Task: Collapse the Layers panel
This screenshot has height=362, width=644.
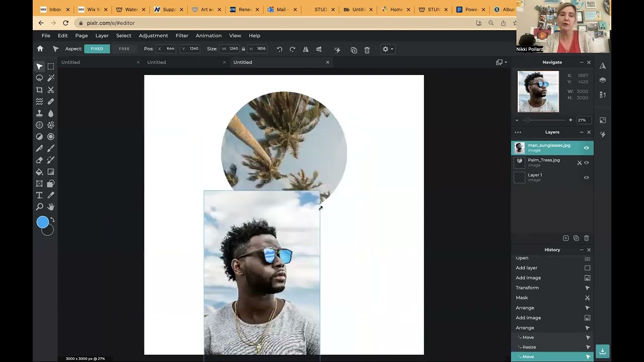Action: (x=581, y=132)
